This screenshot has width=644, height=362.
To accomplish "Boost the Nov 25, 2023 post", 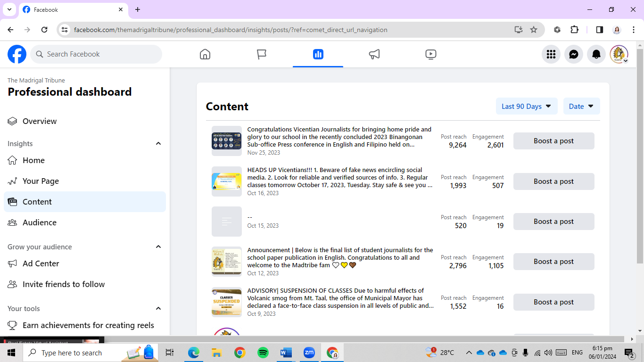I will coord(554,141).
